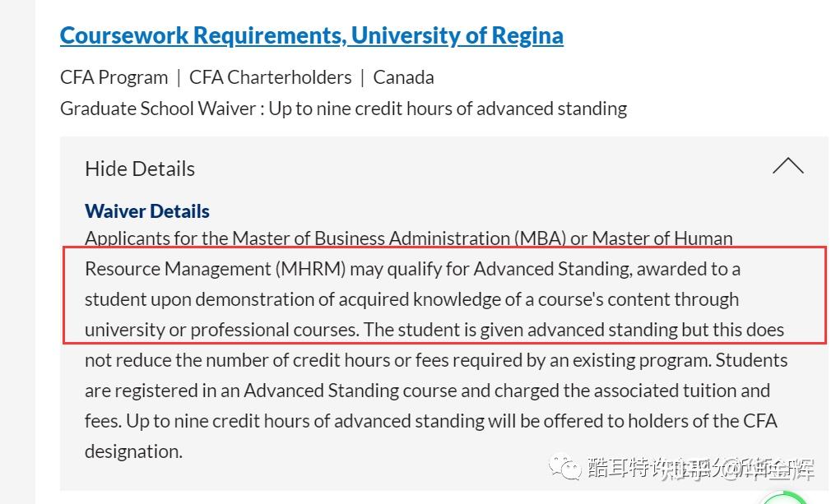Click the Canada country tag
Screen dimensions: 836x504
tap(403, 77)
